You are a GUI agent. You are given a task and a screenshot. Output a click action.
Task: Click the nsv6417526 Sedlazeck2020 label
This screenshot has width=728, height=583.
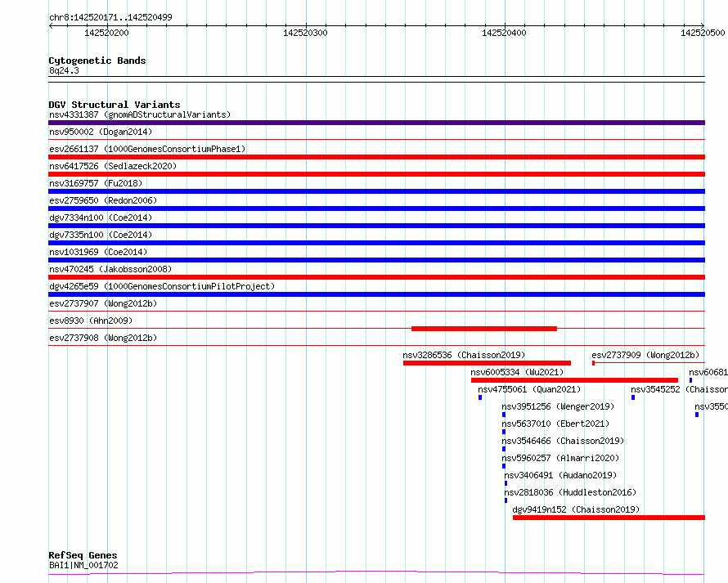112,166
